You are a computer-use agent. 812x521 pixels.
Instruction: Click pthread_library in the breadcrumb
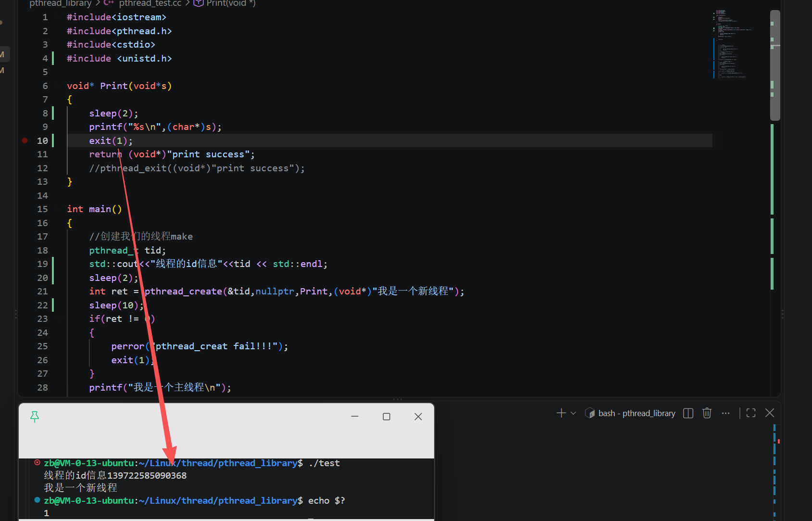point(60,3)
